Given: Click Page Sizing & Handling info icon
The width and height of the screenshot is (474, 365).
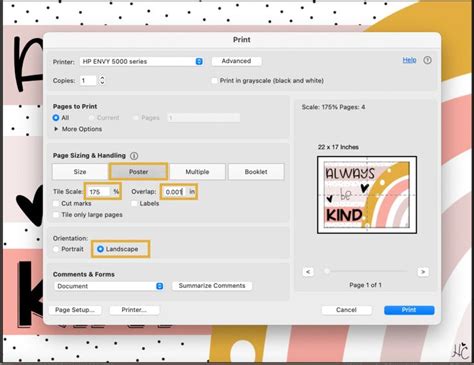Looking at the screenshot, I should coord(134,156).
